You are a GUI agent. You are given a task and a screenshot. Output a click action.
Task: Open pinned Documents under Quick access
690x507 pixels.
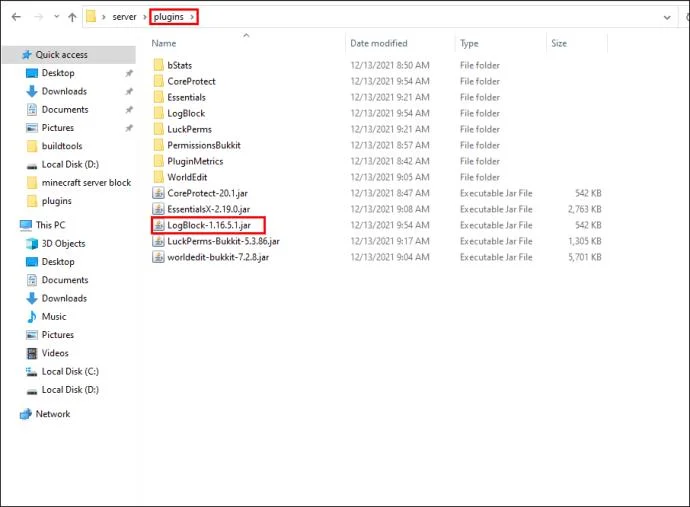[x=65, y=110]
